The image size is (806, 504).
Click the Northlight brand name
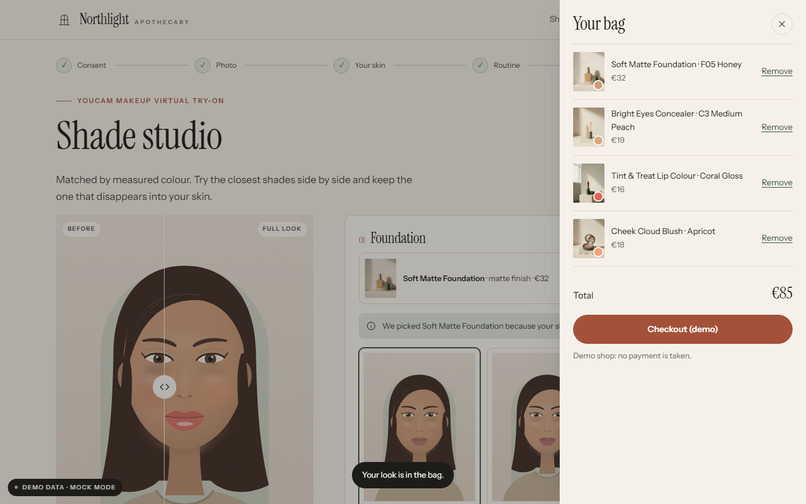click(104, 20)
